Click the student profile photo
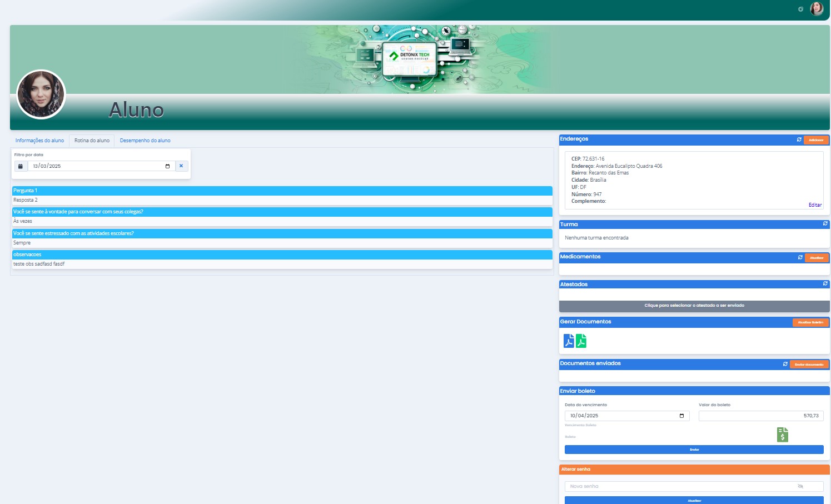This screenshot has width=831, height=504. (x=41, y=94)
